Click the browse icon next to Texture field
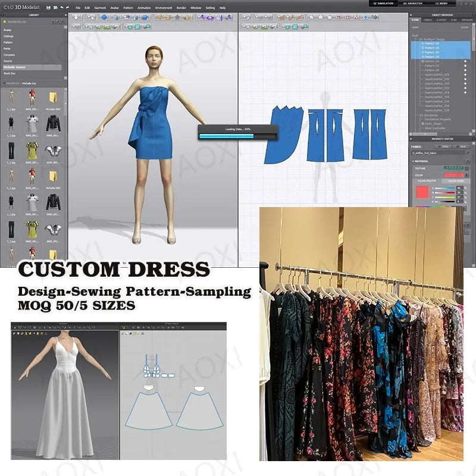Image resolution: width=476 pixels, height=476 pixels. (467, 168)
